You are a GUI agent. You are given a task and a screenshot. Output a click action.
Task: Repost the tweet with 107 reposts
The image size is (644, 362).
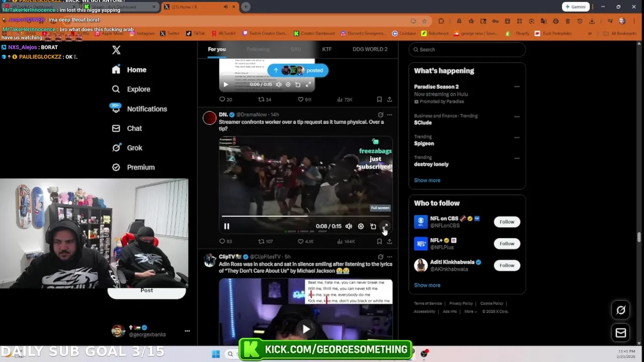click(x=266, y=241)
